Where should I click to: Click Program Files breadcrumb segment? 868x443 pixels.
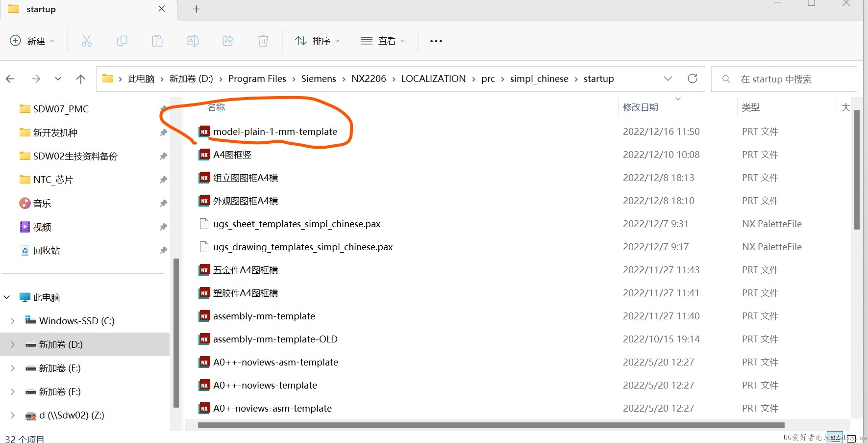click(257, 78)
